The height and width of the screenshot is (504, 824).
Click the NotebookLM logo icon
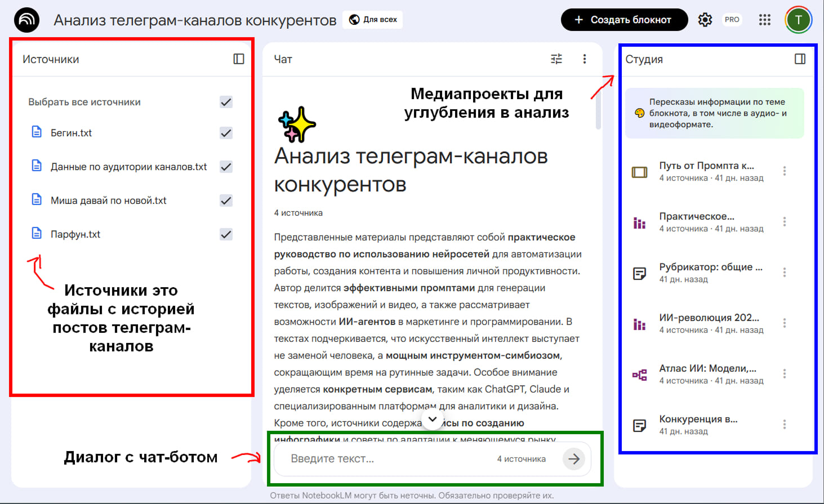click(26, 19)
